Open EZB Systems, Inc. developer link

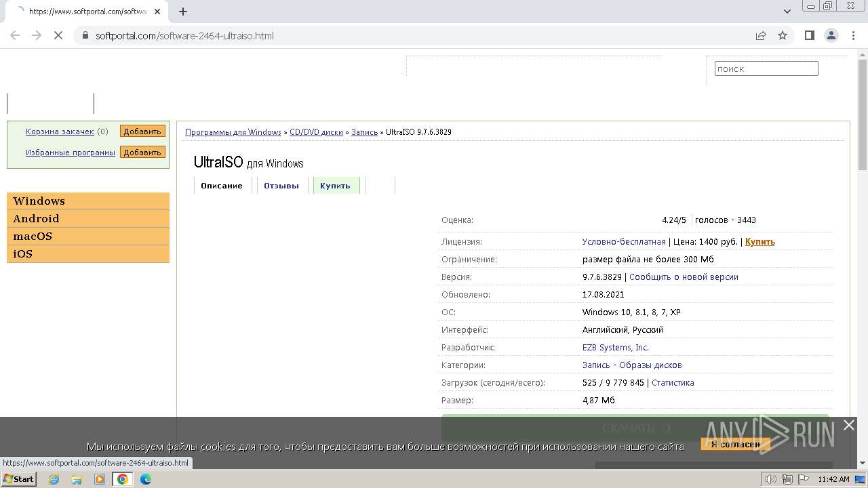coord(616,347)
